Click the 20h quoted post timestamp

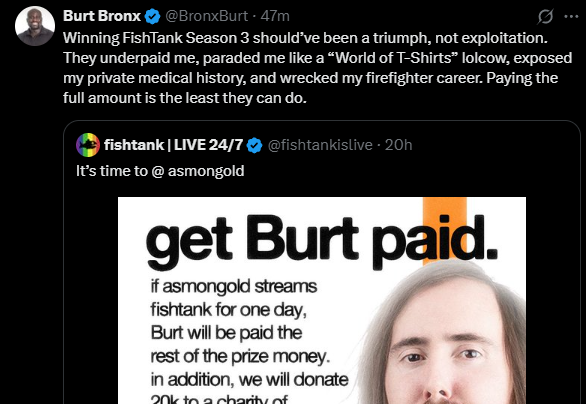398,145
